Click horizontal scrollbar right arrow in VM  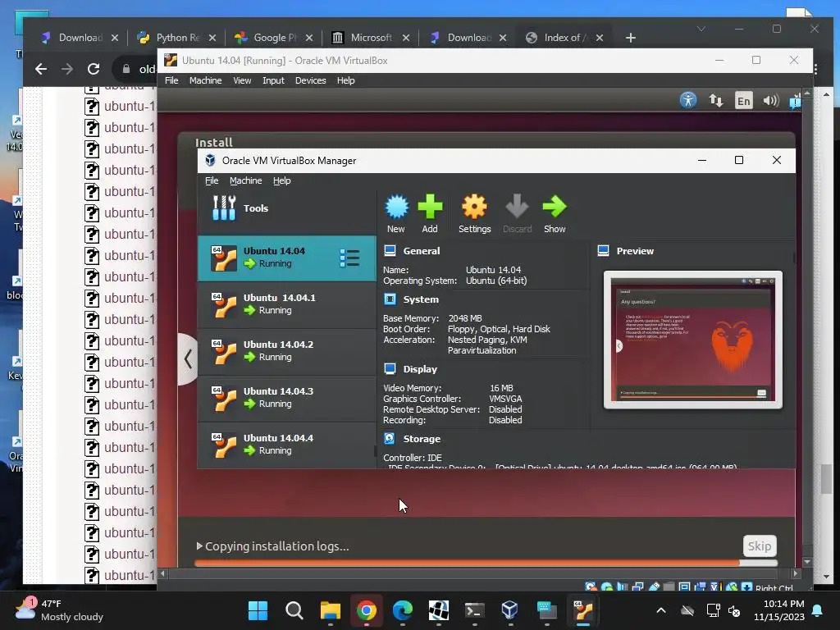796,573
